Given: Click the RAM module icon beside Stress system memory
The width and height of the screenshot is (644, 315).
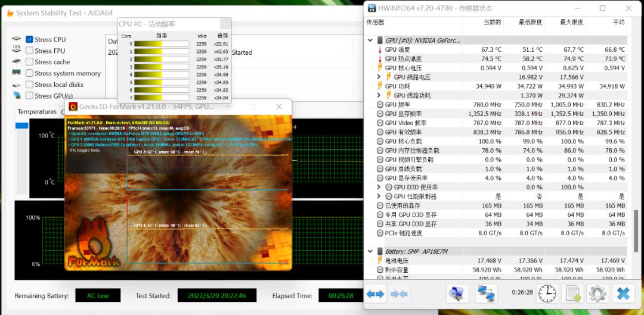Looking at the screenshot, I should [17, 73].
